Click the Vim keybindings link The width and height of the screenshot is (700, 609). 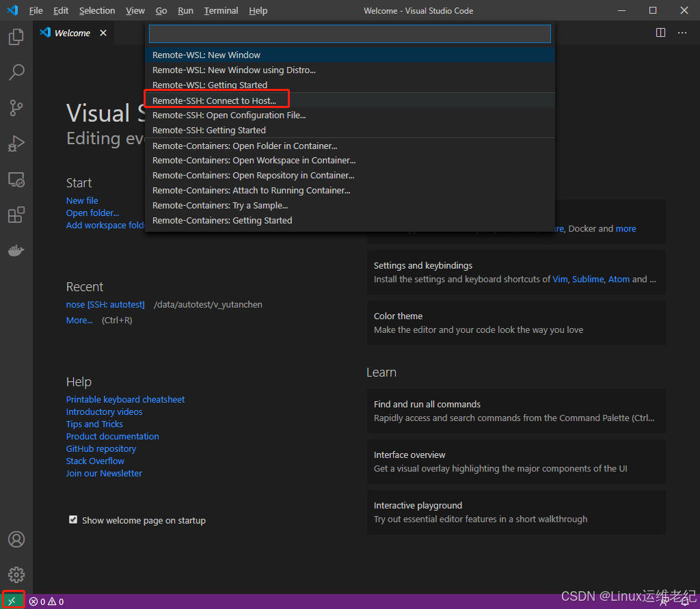click(560, 279)
